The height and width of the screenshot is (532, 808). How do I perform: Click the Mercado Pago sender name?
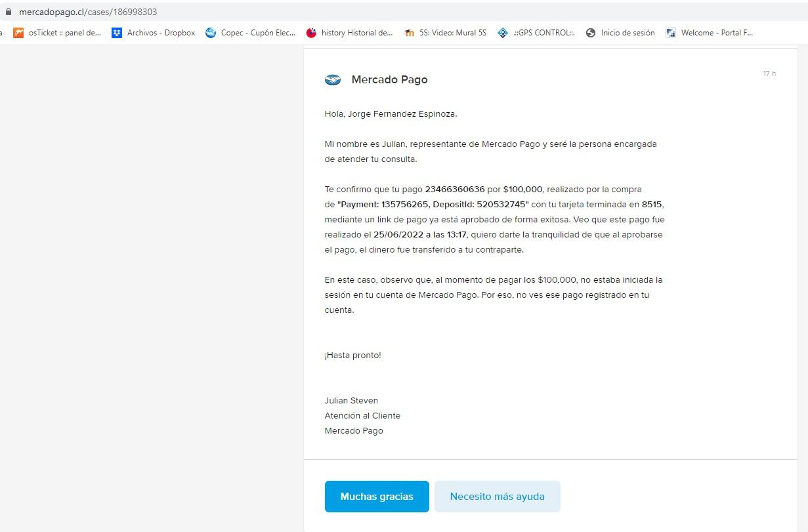coord(389,80)
